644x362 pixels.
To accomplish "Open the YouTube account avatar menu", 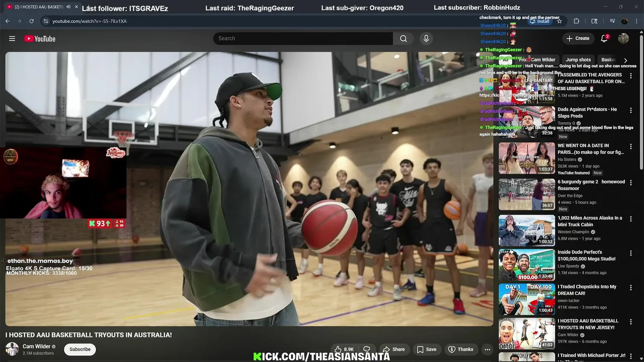I will click(623, 39).
